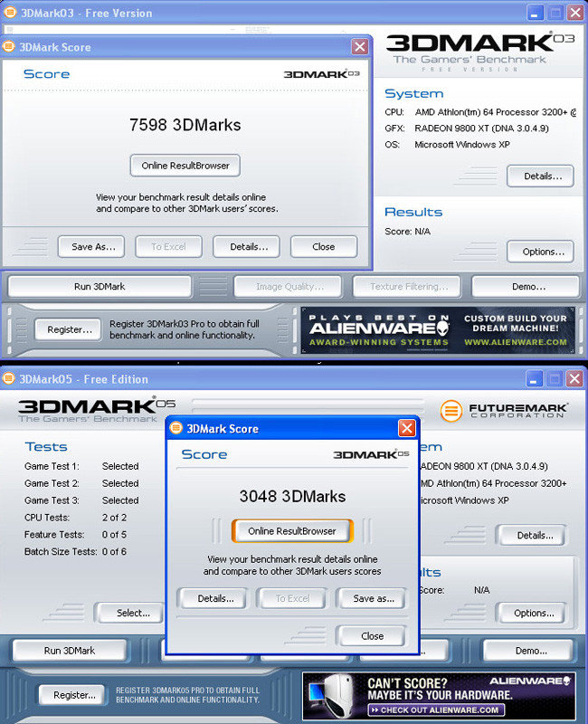The image size is (588, 724).
Task: Close the 3DMark03 Score dialog with X
Action: [359, 47]
